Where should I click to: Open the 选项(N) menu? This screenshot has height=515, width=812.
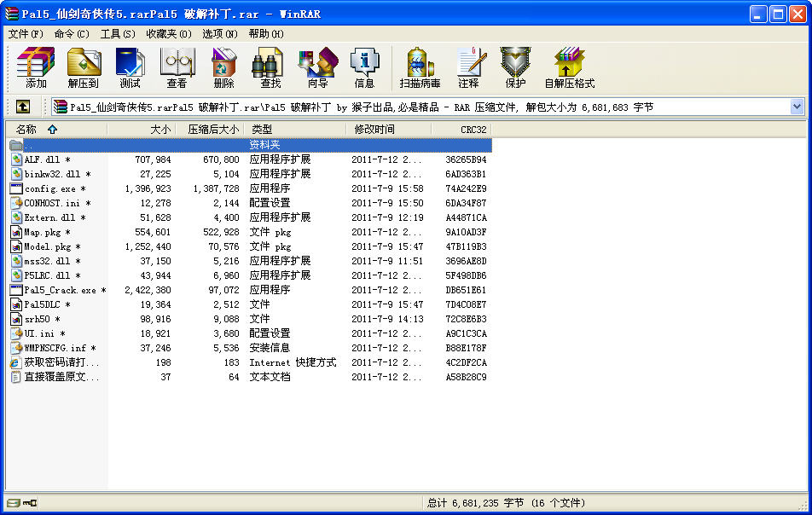pyautogui.click(x=220, y=33)
